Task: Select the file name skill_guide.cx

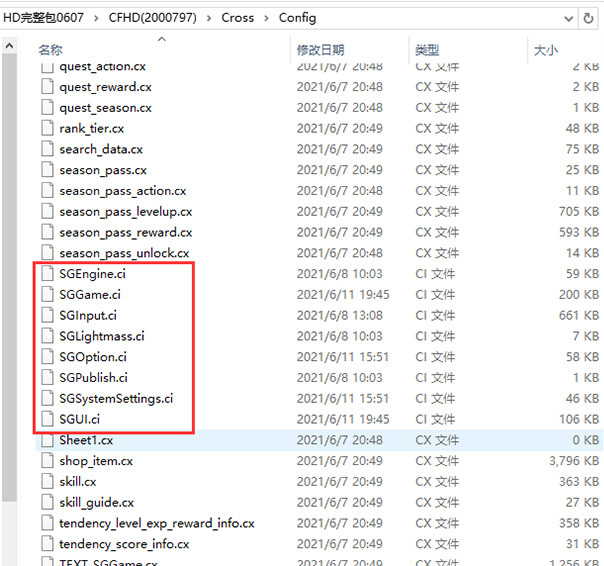Action: pyautogui.click(x=96, y=503)
